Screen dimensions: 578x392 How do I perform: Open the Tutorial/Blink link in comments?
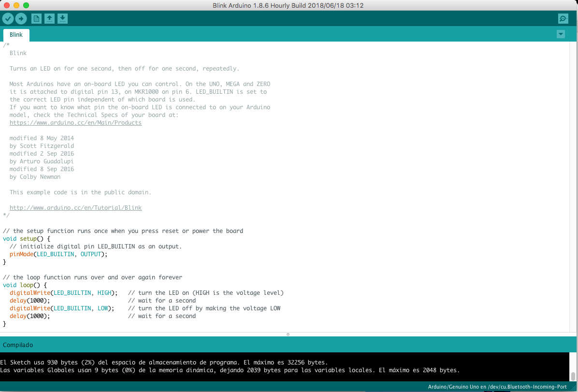click(75, 208)
